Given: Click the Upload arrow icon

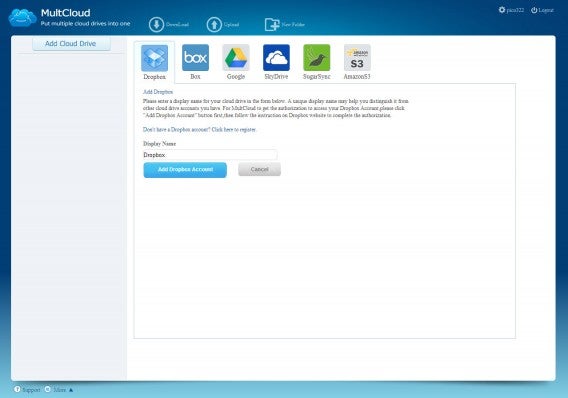Looking at the screenshot, I should [214, 25].
